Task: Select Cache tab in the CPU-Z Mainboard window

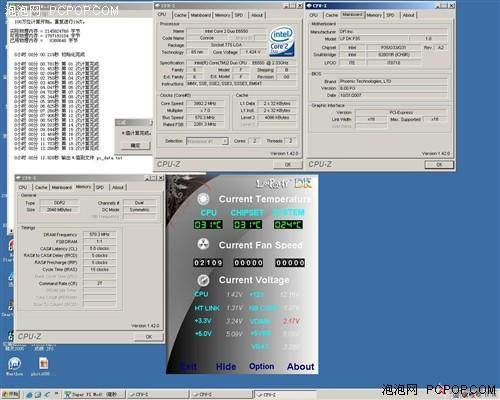Action: pos(332,15)
